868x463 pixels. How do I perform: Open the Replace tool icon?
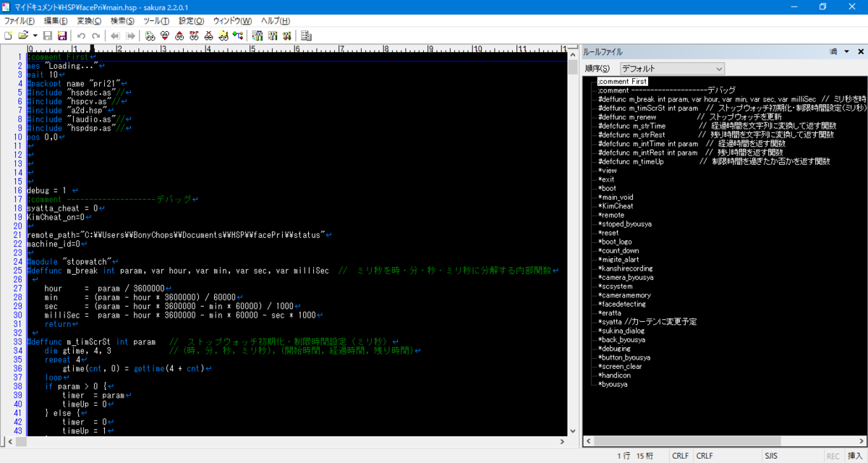click(x=194, y=35)
